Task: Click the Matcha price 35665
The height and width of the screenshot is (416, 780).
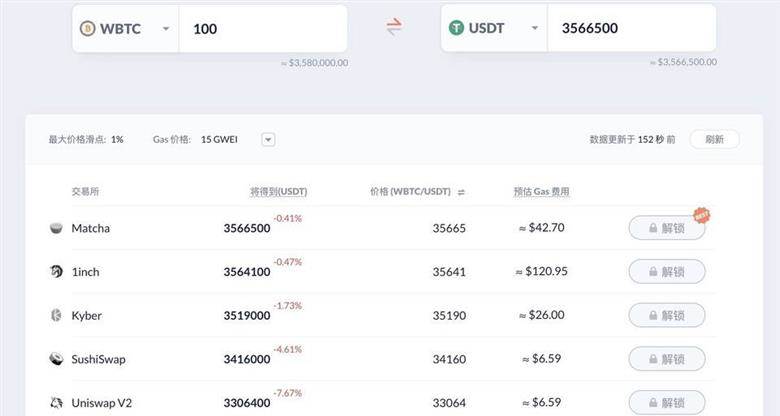Action: [449, 228]
